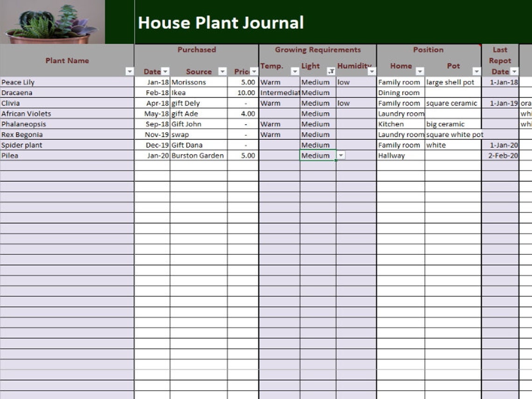
Task: Open the Temp. column filter
Action: click(294, 72)
